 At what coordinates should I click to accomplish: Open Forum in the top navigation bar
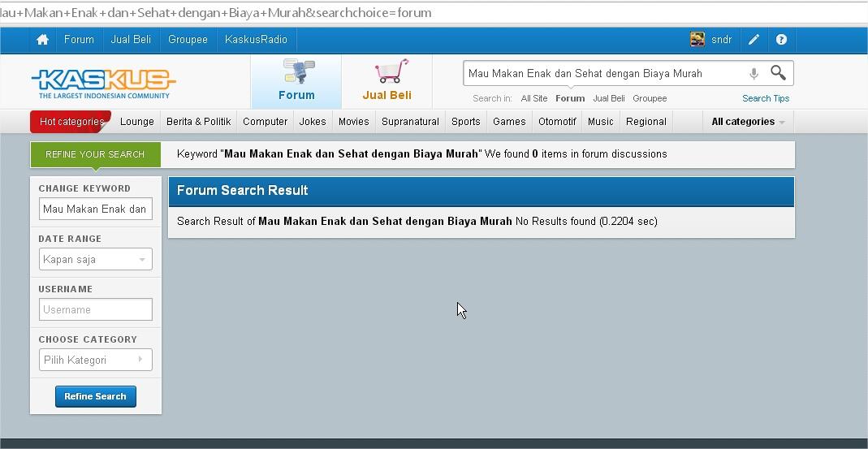tap(79, 40)
